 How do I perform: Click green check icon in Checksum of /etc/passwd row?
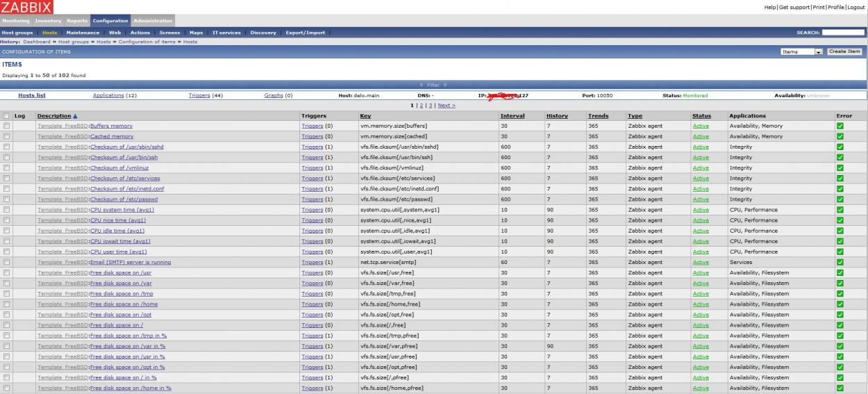tap(840, 199)
